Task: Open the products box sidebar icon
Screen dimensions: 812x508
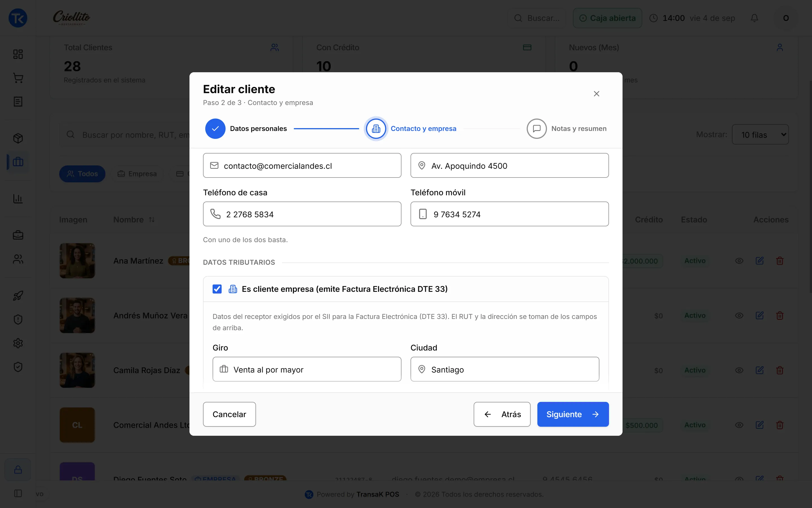Action: tap(18, 138)
